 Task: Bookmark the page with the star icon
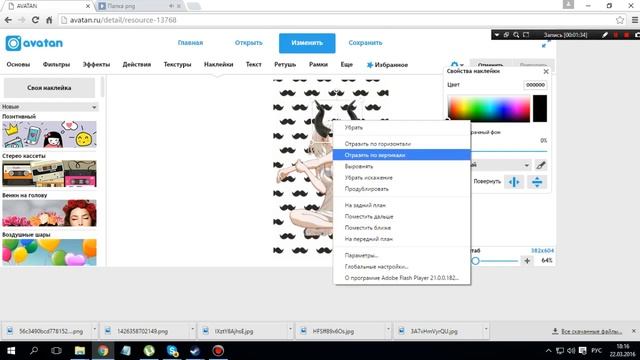[x=620, y=20]
